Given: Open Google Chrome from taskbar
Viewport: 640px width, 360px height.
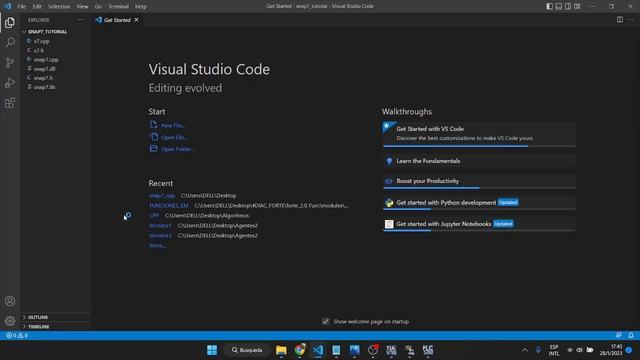Looking at the screenshot, I should [x=300, y=350].
